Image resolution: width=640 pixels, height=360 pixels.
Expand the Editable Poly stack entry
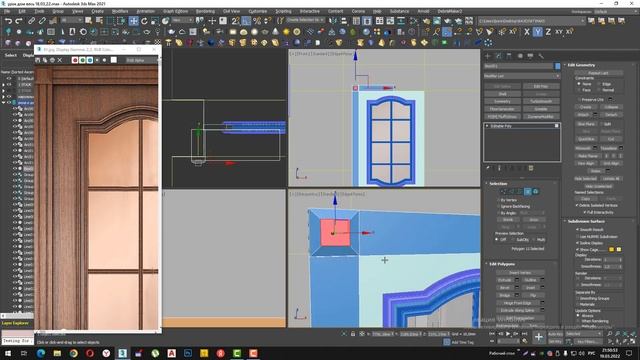[487, 126]
